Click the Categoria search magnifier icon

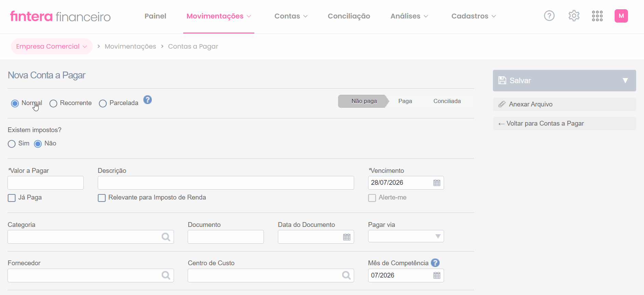coord(166,237)
